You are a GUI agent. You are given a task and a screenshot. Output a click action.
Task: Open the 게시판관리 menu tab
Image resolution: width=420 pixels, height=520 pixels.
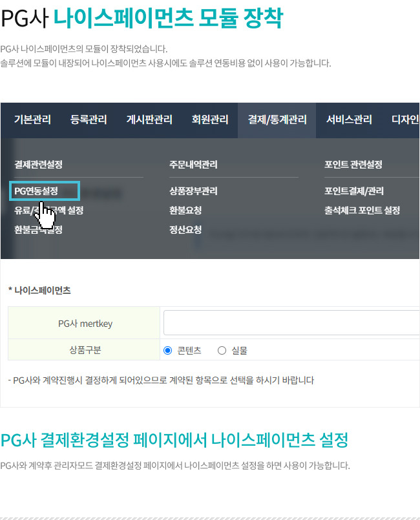(x=149, y=120)
